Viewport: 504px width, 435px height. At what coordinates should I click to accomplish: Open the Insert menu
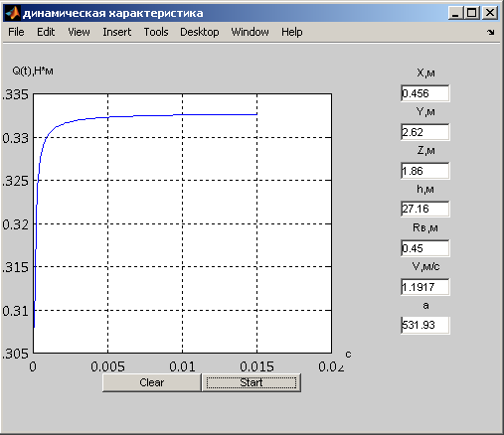(117, 32)
